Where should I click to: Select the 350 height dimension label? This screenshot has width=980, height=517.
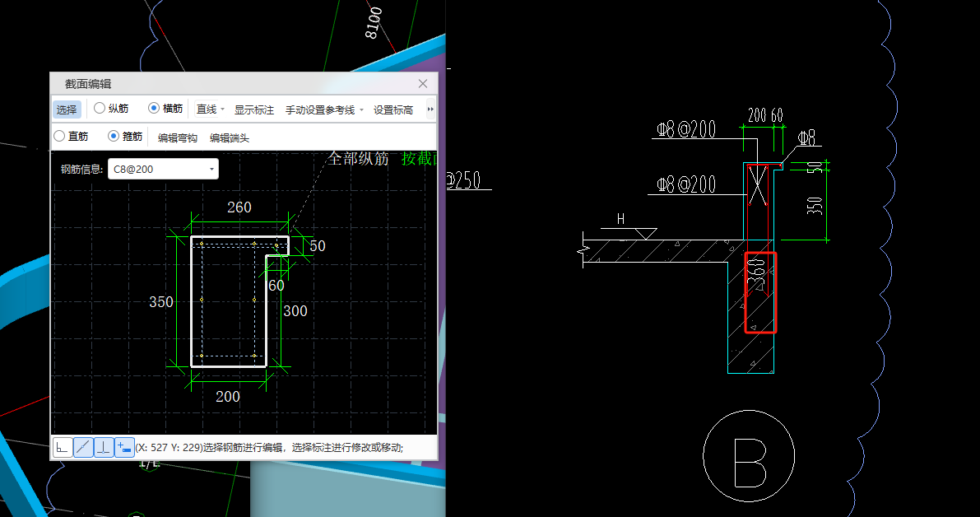pos(161,302)
